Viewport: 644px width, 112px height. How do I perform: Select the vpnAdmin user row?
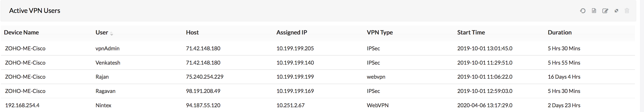pos(107,49)
